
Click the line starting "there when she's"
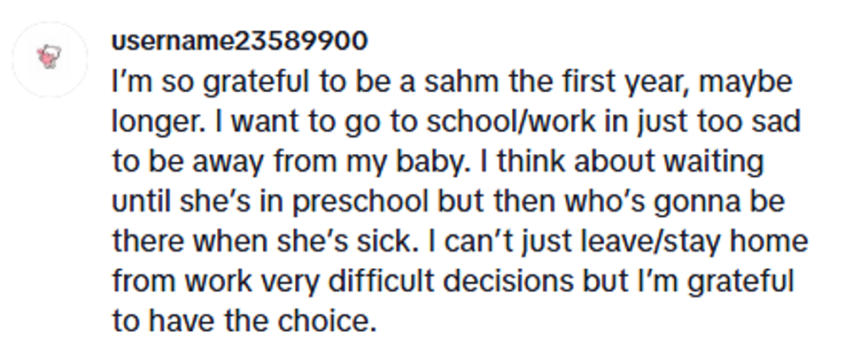[459, 242]
